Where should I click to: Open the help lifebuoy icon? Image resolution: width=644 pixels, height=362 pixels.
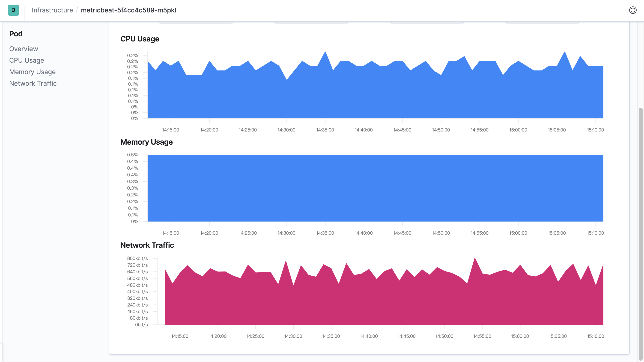tap(633, 10)
